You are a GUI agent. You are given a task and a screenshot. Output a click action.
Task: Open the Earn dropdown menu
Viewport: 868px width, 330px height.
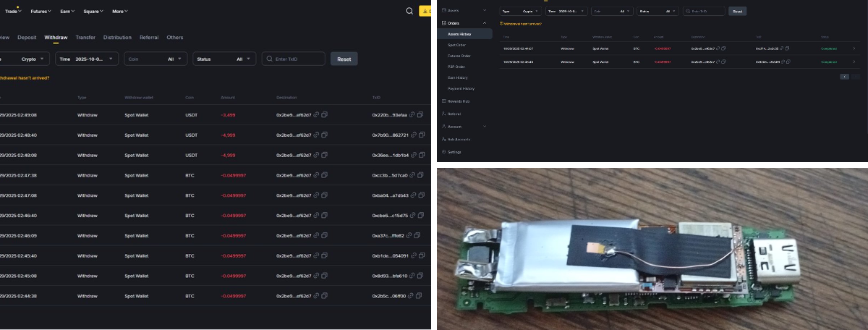coord(69,11)
